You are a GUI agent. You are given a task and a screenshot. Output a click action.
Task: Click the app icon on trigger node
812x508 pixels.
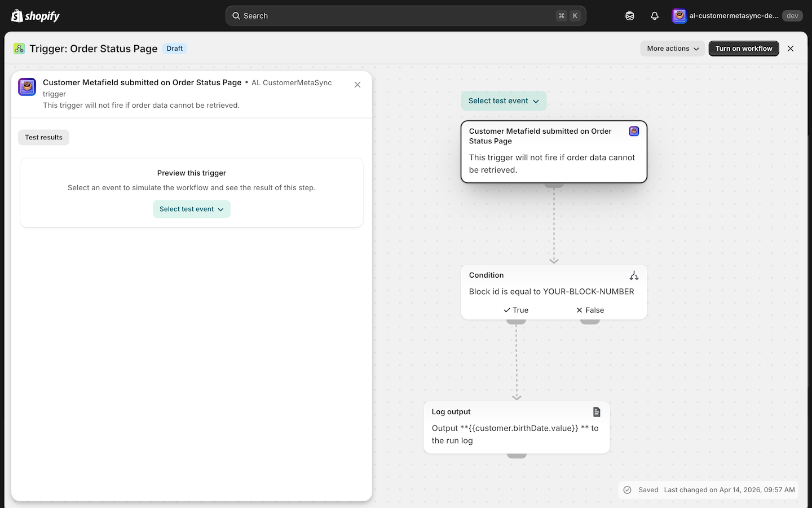(x=634, y=131)
